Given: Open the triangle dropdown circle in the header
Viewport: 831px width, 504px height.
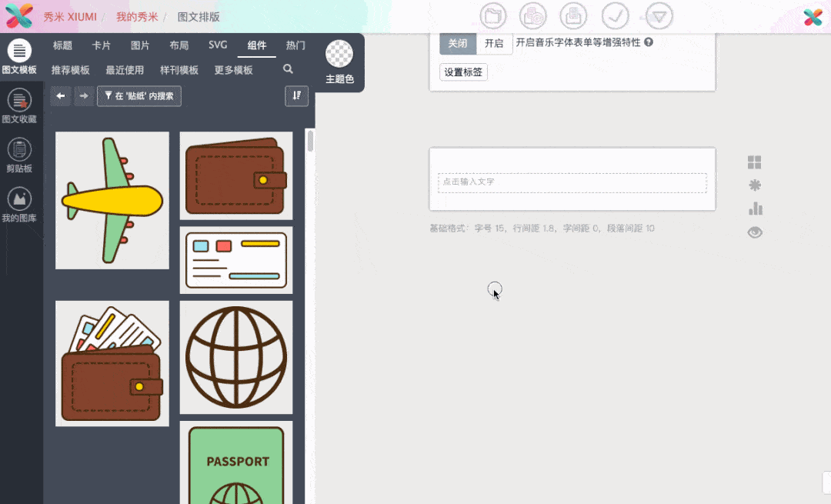Looking at the screenshot, I should pos(659,16).
